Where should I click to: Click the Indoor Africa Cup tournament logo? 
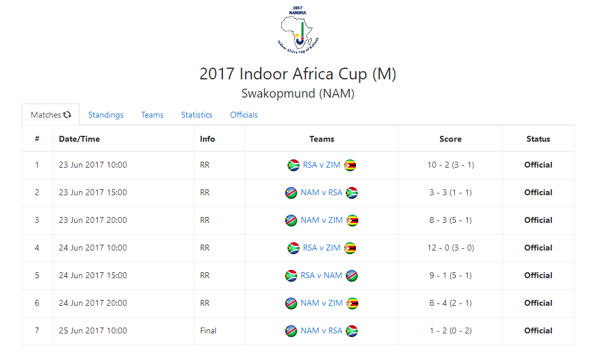click(298, 29)
